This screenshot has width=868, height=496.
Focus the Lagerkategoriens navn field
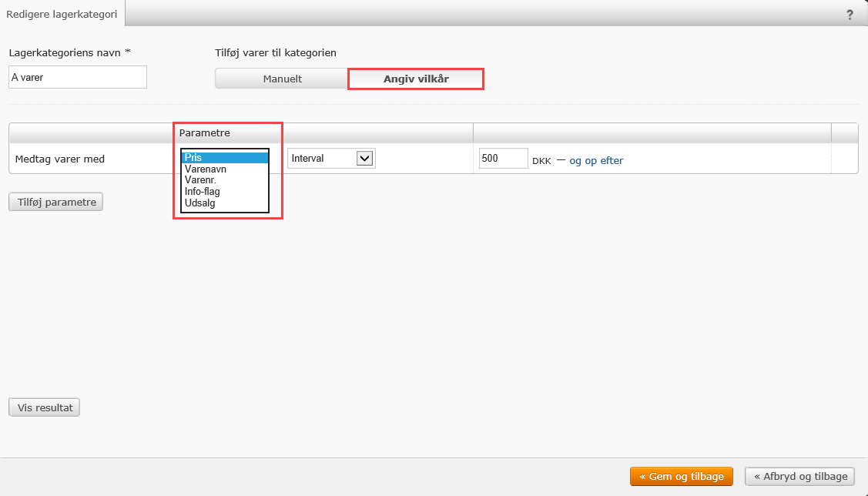(77, 77)
